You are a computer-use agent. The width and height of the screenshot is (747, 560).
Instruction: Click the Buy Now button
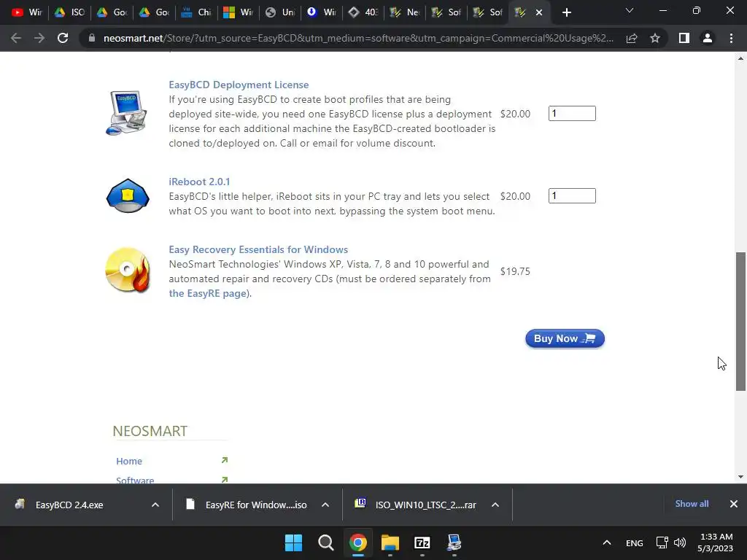pyautogui.click(x=565, y=338)
